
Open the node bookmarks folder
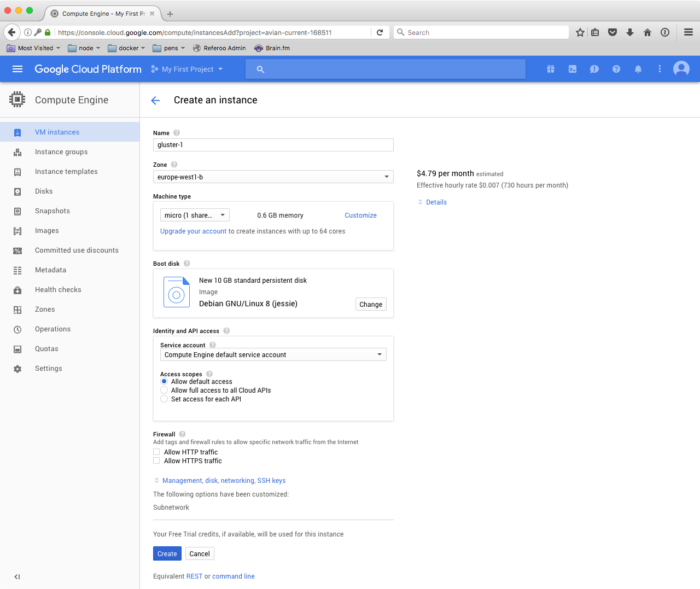pyautogui.click(x=84, y=48)
